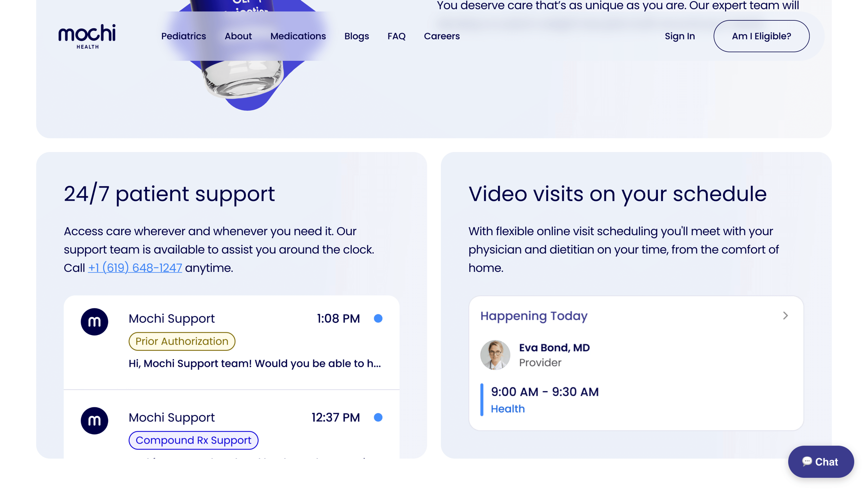Click the Sign In link
The height and width of the screenshot is (491, 868).
point(680,36)
